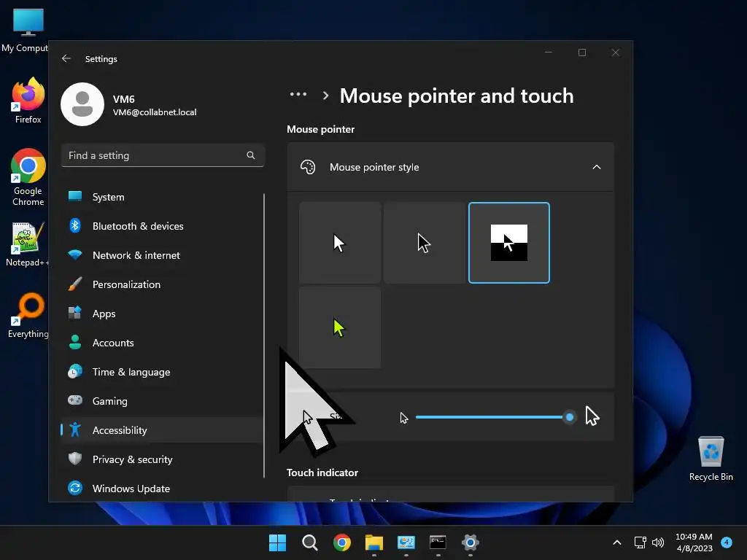Select the custom lime-green pointer style

pos(340,327)
